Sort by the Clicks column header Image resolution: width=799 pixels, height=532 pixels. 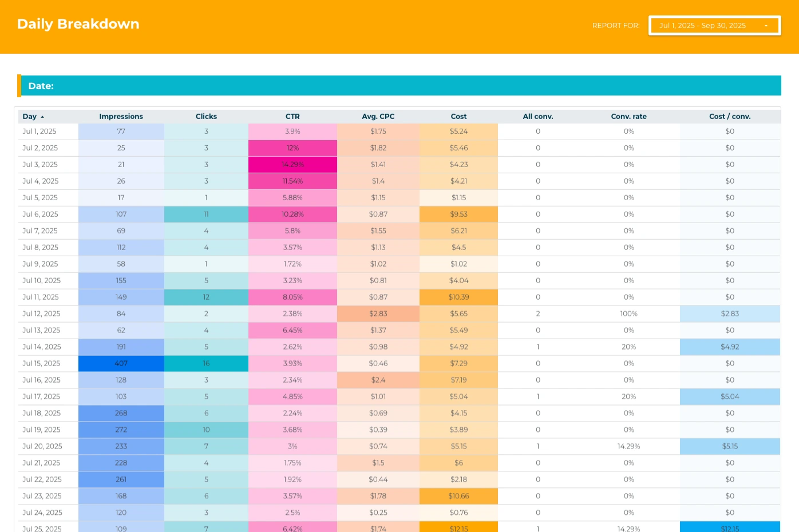(x=206, y=117)
